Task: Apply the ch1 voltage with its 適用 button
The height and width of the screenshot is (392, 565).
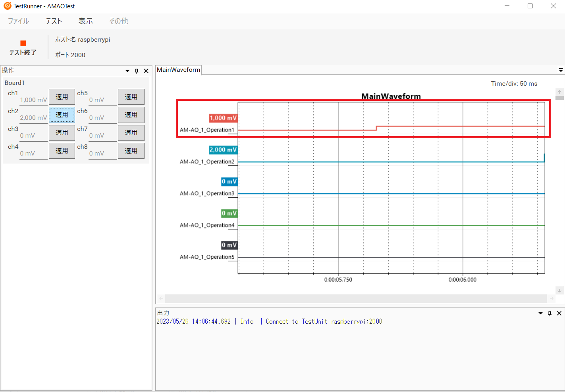Action: point(62,96)
